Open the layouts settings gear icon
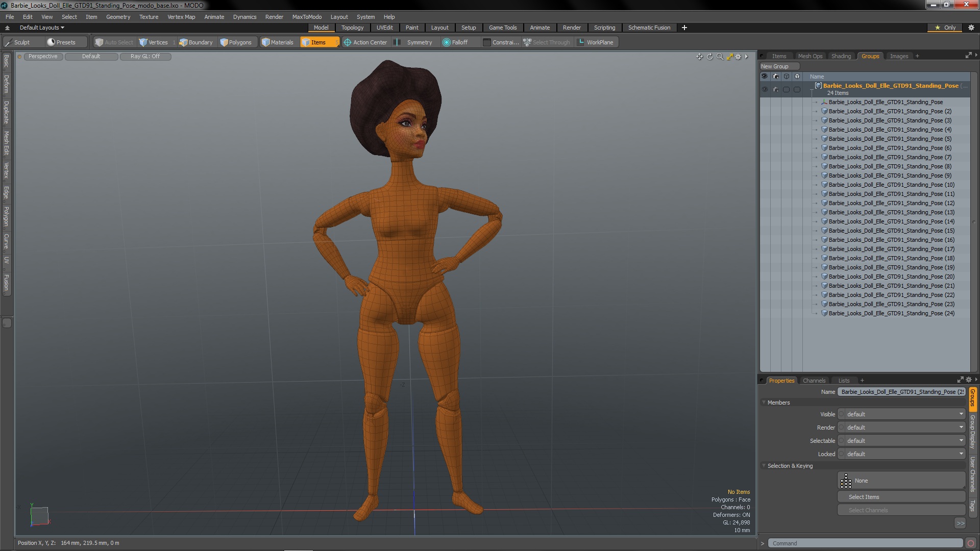 coord(971,28)
